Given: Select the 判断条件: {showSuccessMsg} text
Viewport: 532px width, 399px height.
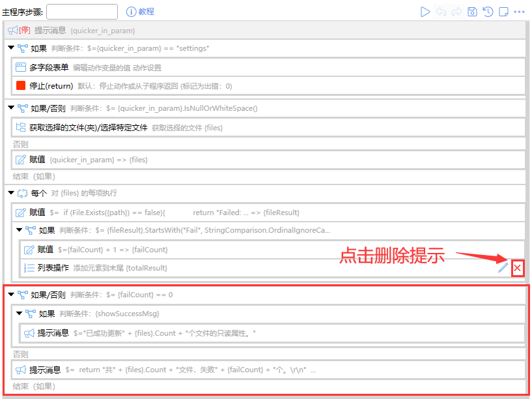Looking at the screenshot, I should [x=109, y=314].
